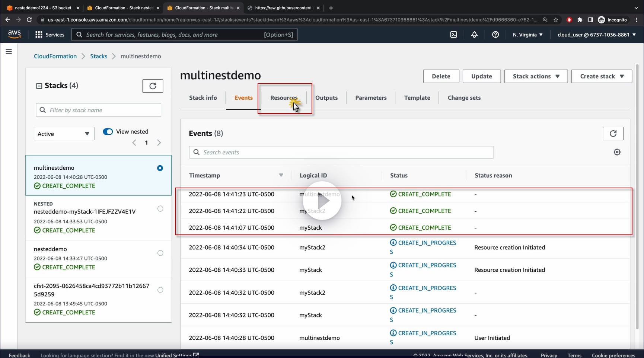Expand the Stack actions dropdown
This screenshot has width=644, height=358.
click(x=536, y=76)
